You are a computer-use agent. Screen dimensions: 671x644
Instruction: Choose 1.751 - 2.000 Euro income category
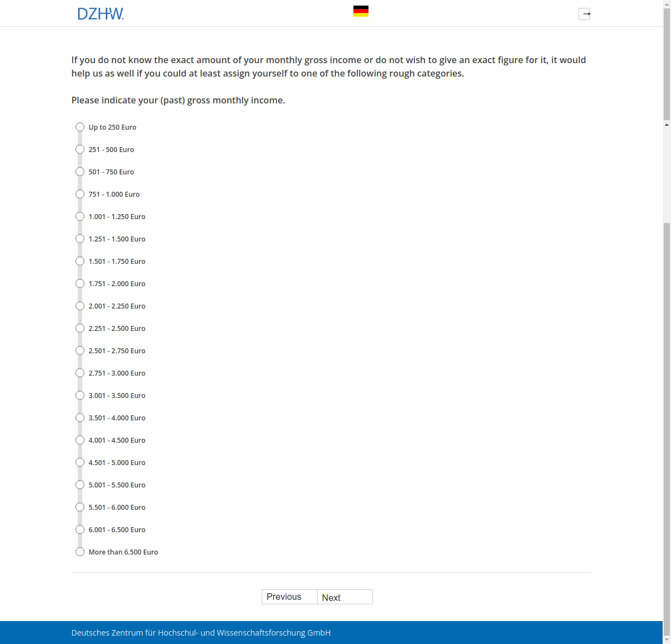click(x=80, y=284)
